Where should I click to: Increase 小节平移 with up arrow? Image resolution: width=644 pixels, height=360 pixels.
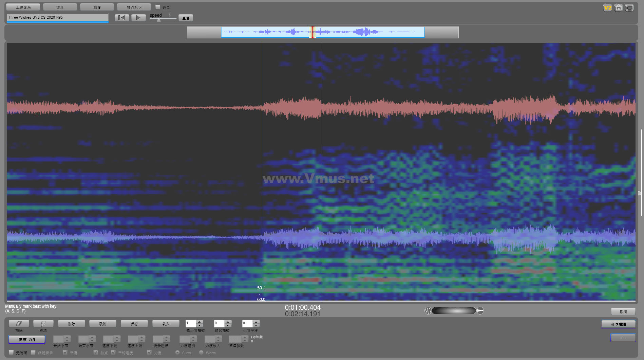(x=256, y=322)
